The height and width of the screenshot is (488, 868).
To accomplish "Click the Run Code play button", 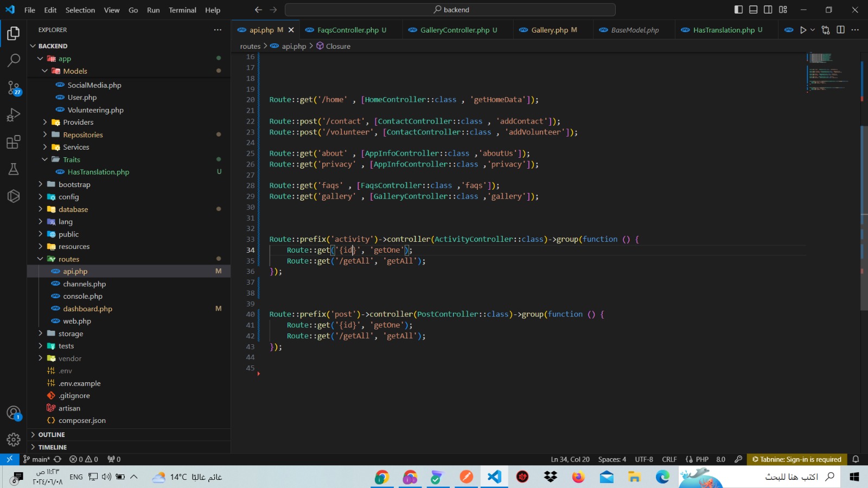I will (803, 30).
